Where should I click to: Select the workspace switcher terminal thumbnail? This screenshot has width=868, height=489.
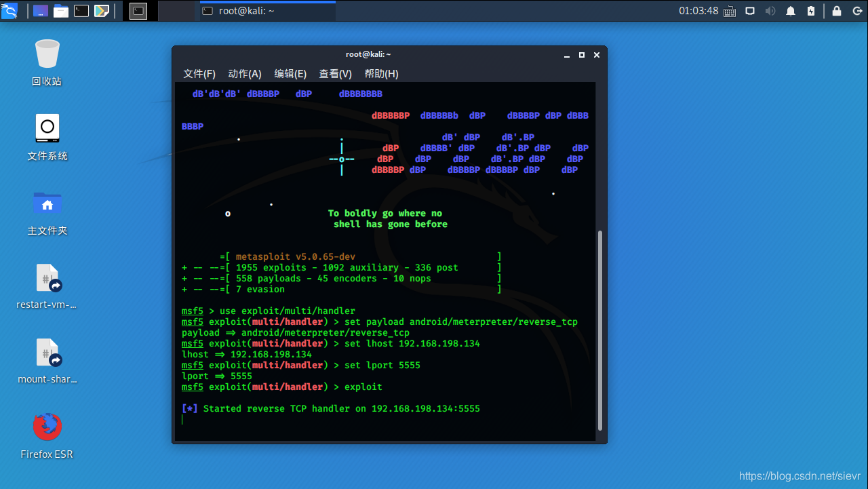pos(138,11)
